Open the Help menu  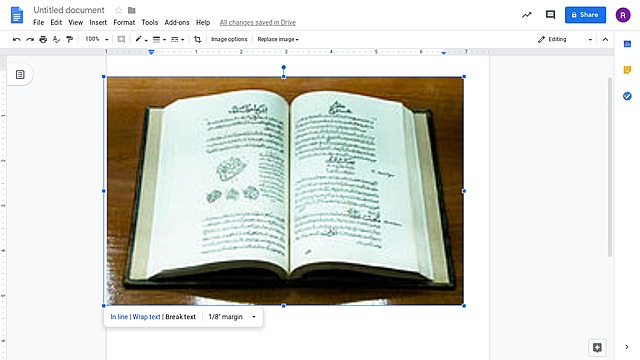click(203, 22)
